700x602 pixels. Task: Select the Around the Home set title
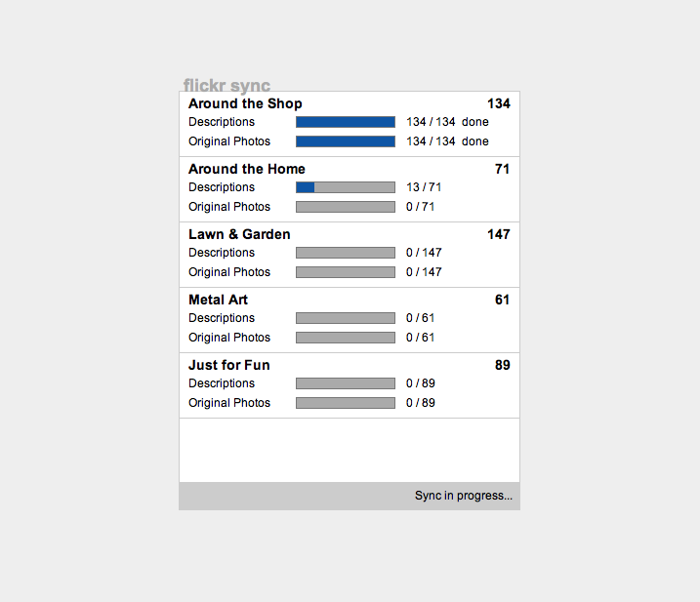(x=246, y=169)
